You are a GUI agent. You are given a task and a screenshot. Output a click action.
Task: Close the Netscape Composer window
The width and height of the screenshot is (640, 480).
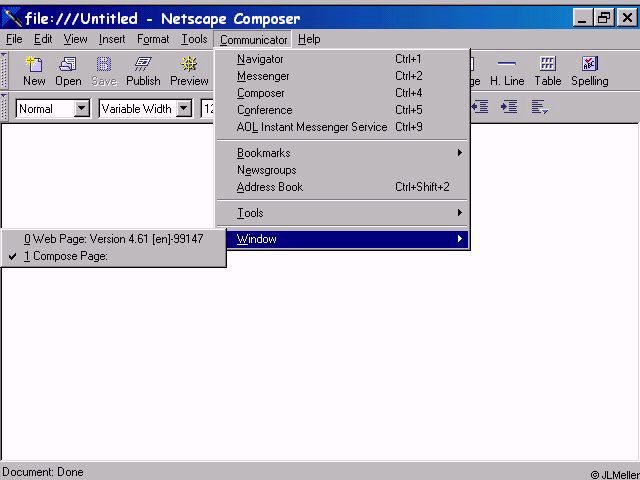[x=627, y=18]
